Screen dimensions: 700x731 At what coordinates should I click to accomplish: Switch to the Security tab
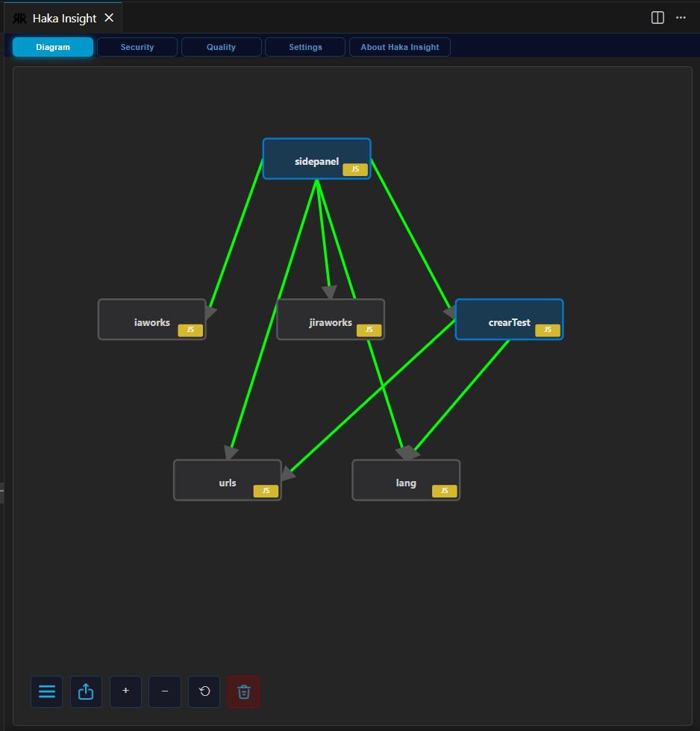(x=137, y=46)
